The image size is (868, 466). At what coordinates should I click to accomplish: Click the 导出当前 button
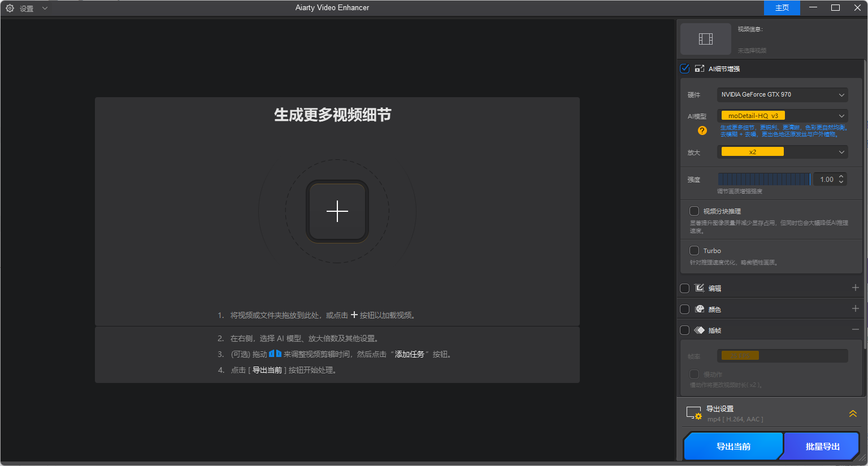733,446
